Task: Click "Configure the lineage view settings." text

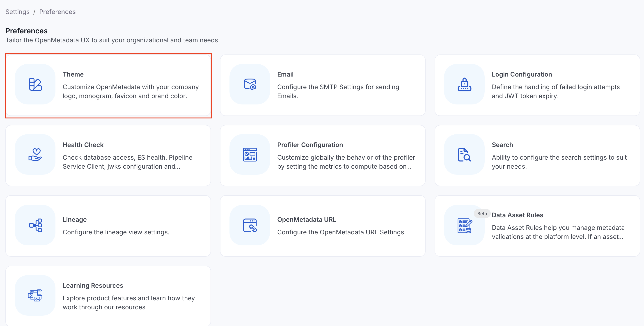Action: click(x=116, y=232)
